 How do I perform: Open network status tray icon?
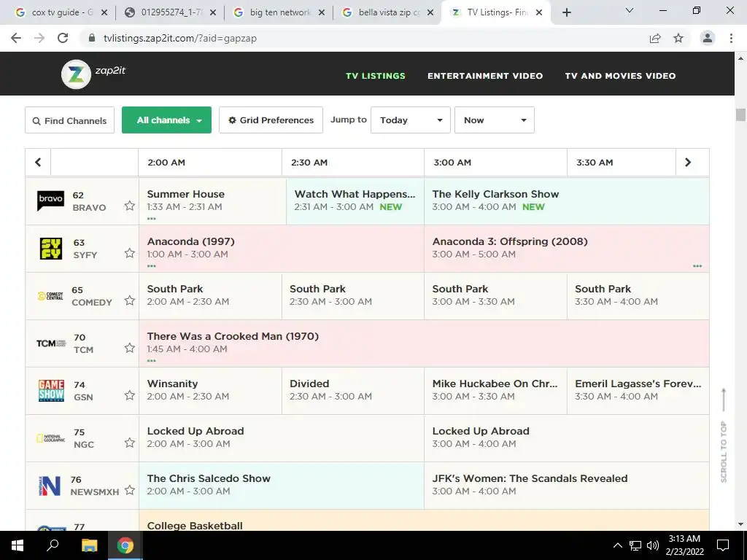click(x=635, y=545)
